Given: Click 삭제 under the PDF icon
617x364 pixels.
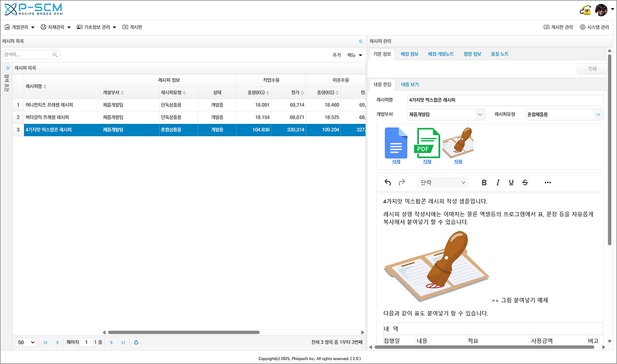Looking at the screenshot, I should pyautogui.click(x=427, y=162).
